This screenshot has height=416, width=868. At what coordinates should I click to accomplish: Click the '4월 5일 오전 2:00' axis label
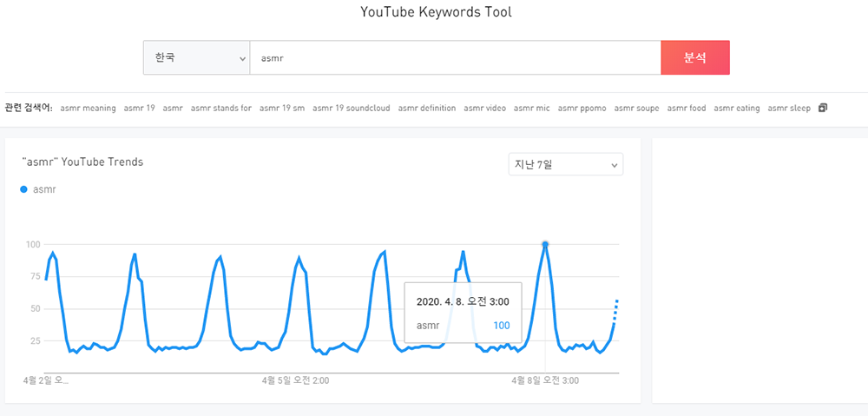[x=296, y=381]
